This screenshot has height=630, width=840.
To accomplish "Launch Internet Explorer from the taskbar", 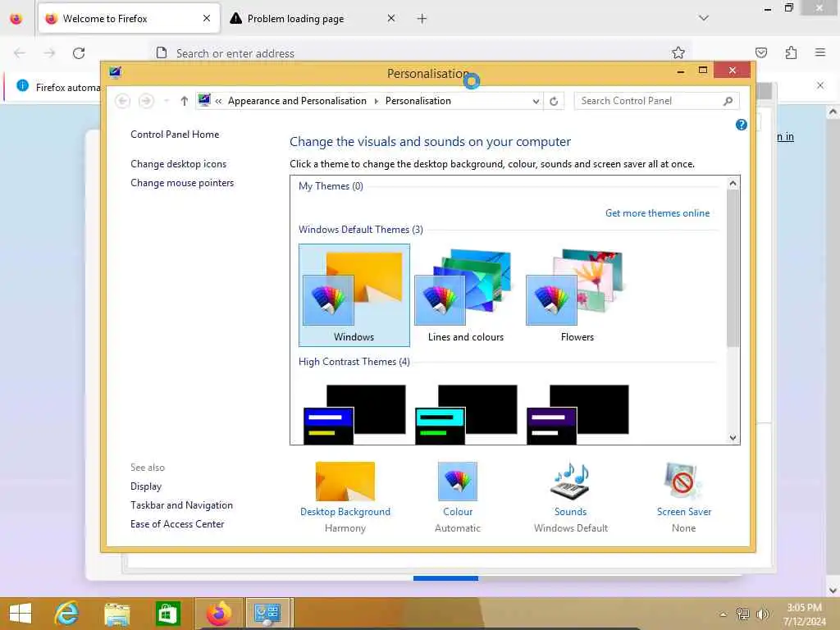I will click(67, 614).
